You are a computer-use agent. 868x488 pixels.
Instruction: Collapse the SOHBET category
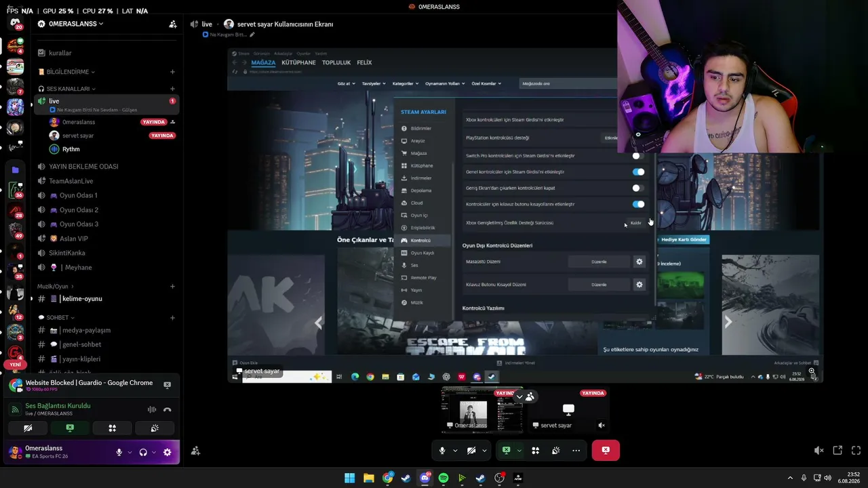tap(56, 318)
